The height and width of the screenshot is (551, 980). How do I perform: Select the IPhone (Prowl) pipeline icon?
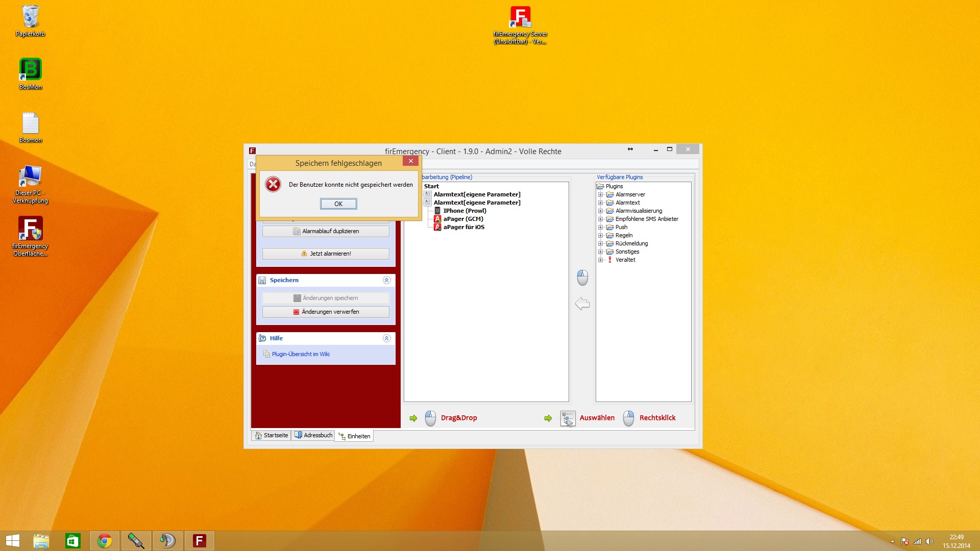(437, 211)
